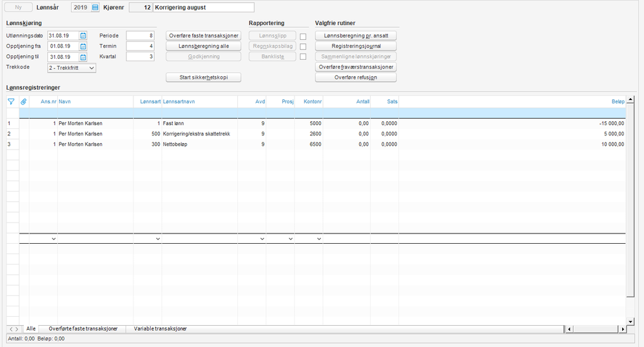Click the Overføre faste transaksjoner button

pyautogui.click(x=203, y=35)
